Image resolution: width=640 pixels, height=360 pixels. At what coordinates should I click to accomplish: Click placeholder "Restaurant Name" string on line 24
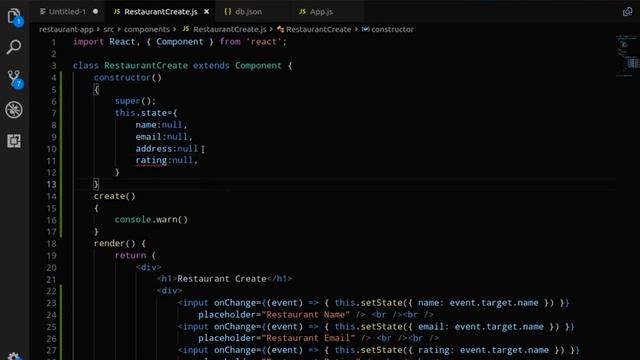tap(305, 314)
